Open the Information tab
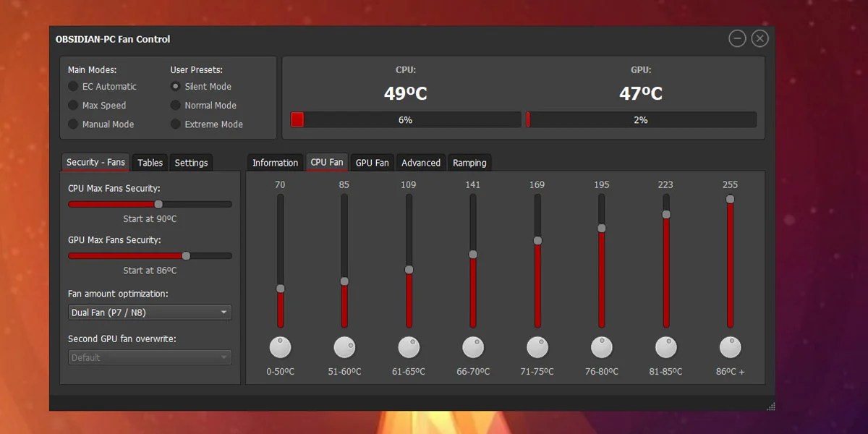This screenshot has width=868, height=434. [x=275, y=163]
